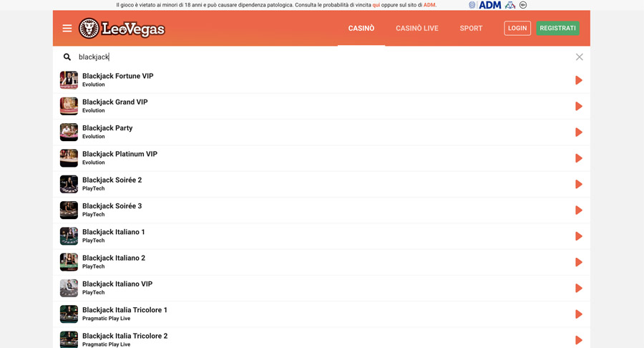Select 'Blackjack Grand VIP' title text
644x348 pixels.
click(x=115, y=102)
